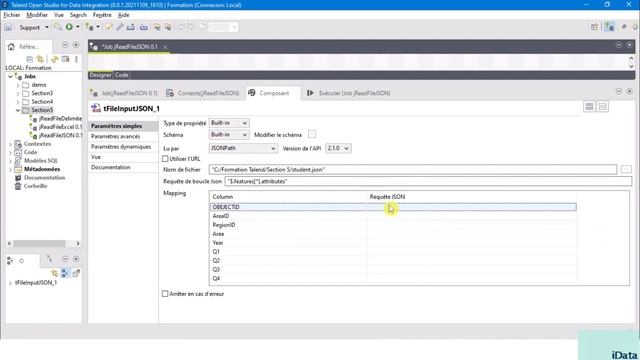640x360 pixels.
Task: Maximize the repository panel
Action: [x=76, y=45]
